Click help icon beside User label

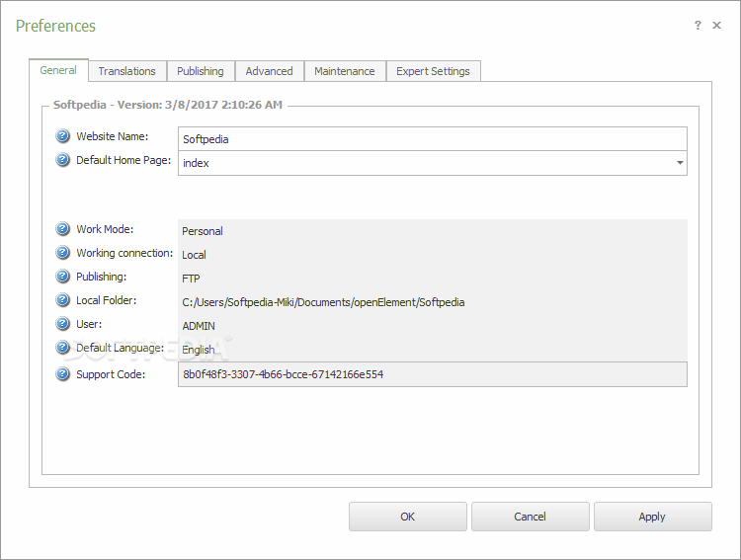62,324
